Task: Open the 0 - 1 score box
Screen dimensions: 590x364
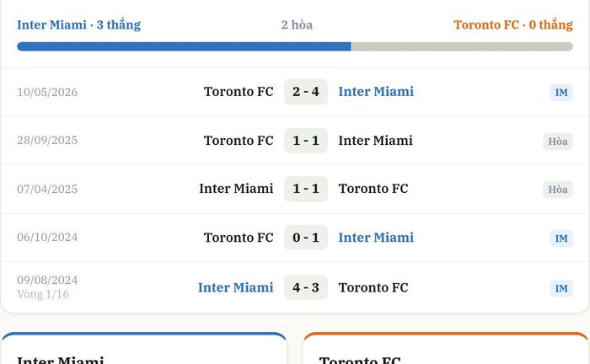Action: [306, 238]
